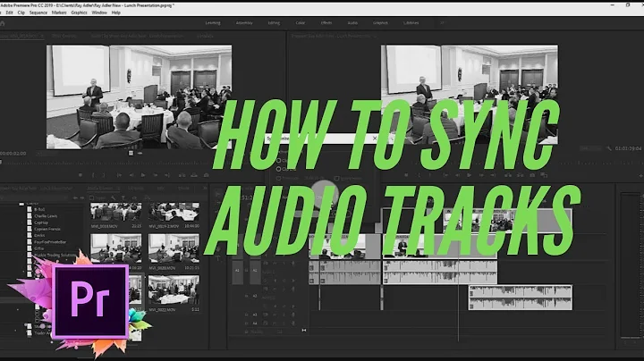Screen dimensions: 644x361
Task: Click Source timecode 00:00:02:00
Action: click(13, 154)
